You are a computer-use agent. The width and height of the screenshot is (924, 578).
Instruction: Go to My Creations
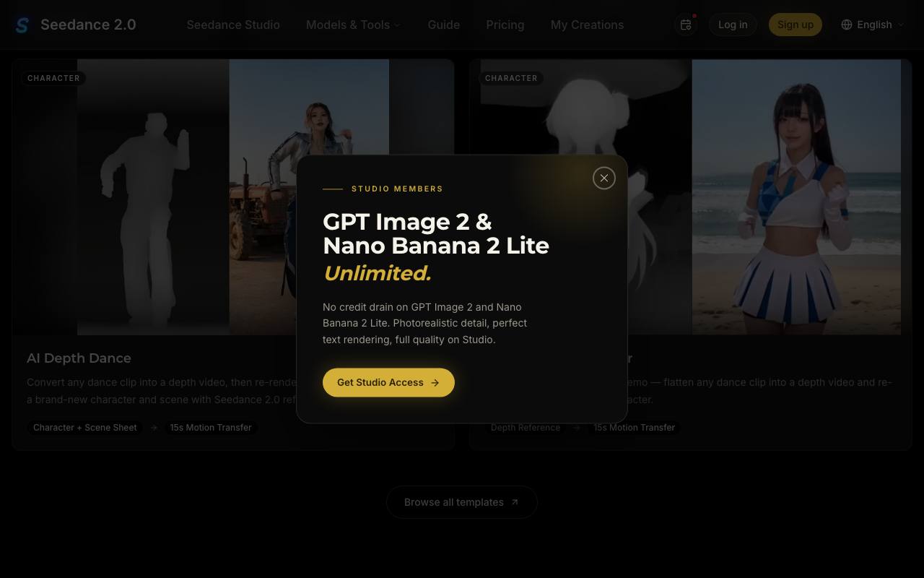point(587,25)
